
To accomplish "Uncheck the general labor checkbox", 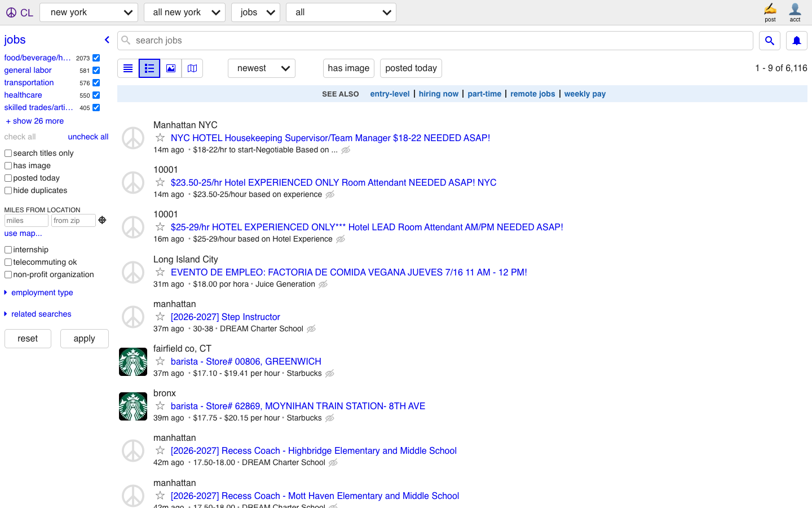I will coord(96,70).
